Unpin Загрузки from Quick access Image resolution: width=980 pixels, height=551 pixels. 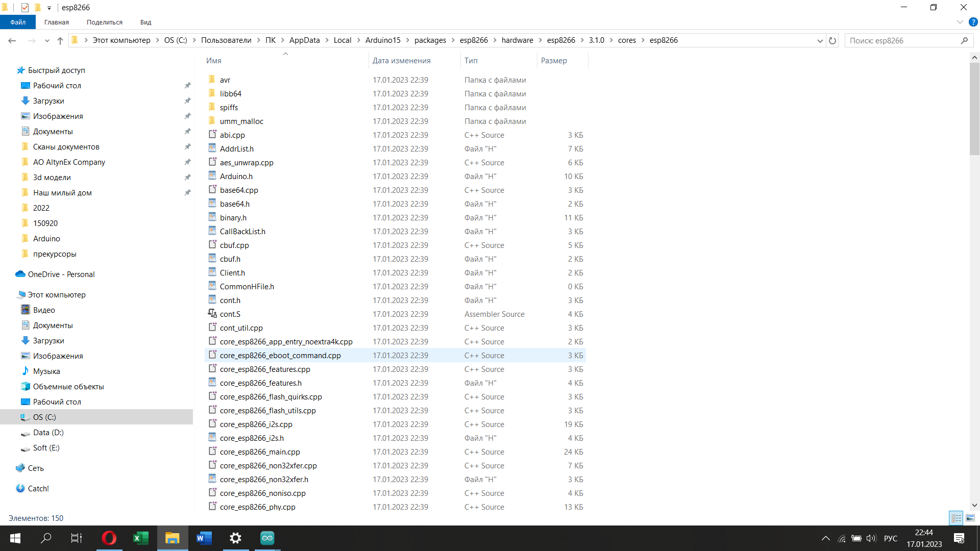(x=187, y=101)
